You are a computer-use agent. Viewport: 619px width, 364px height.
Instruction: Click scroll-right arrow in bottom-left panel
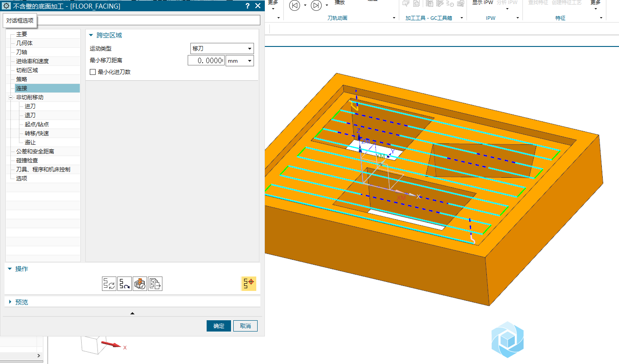[39, 356]
